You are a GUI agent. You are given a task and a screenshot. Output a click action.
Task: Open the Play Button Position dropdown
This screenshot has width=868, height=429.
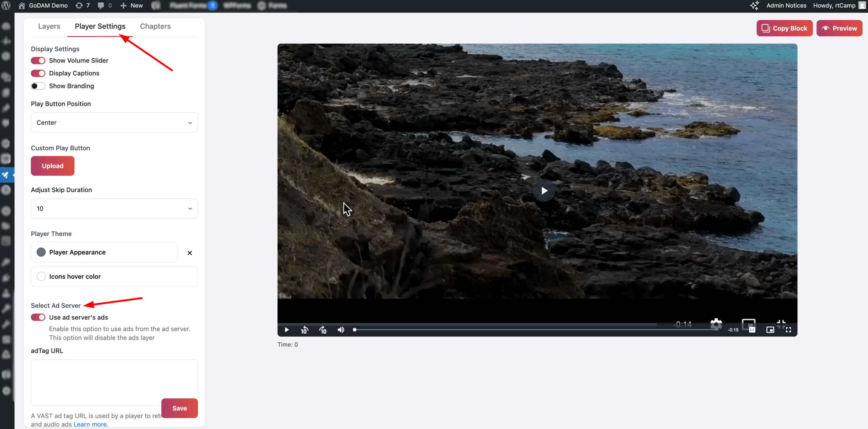coord(114,123)
